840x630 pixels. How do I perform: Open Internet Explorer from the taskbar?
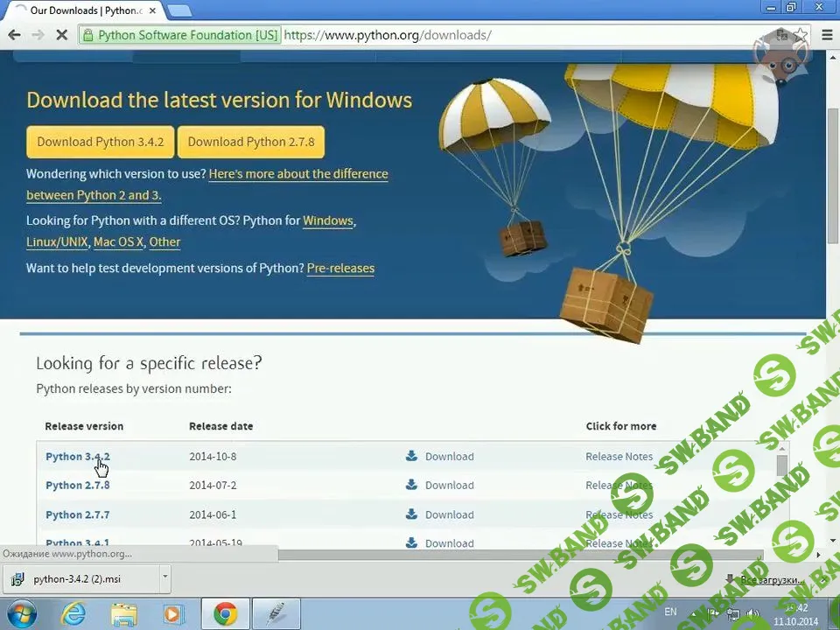click(73, 613)
